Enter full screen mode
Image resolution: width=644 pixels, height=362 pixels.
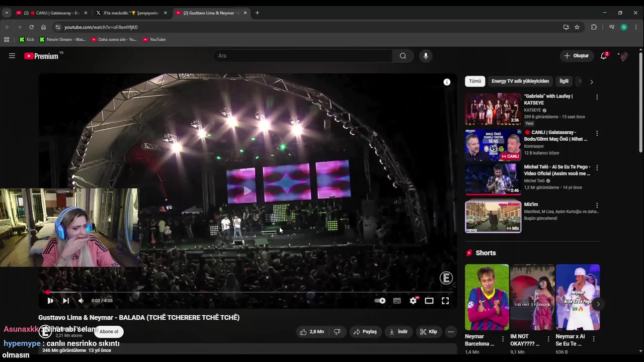pyautogui.click(x=445, y=301)
